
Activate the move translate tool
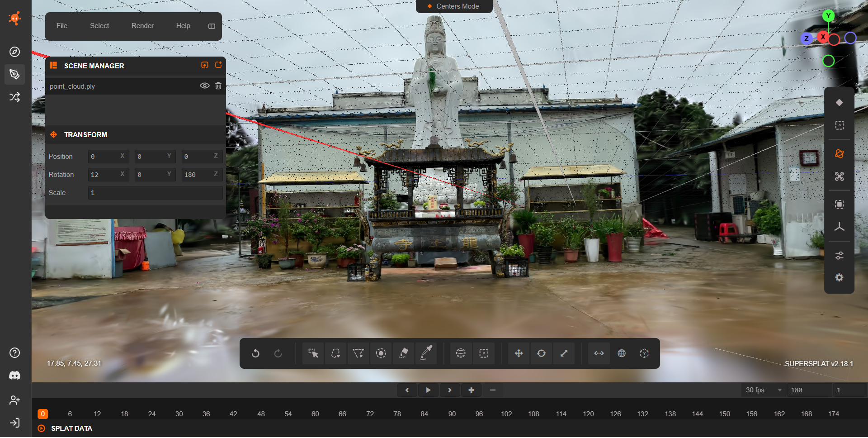[519, 353]
